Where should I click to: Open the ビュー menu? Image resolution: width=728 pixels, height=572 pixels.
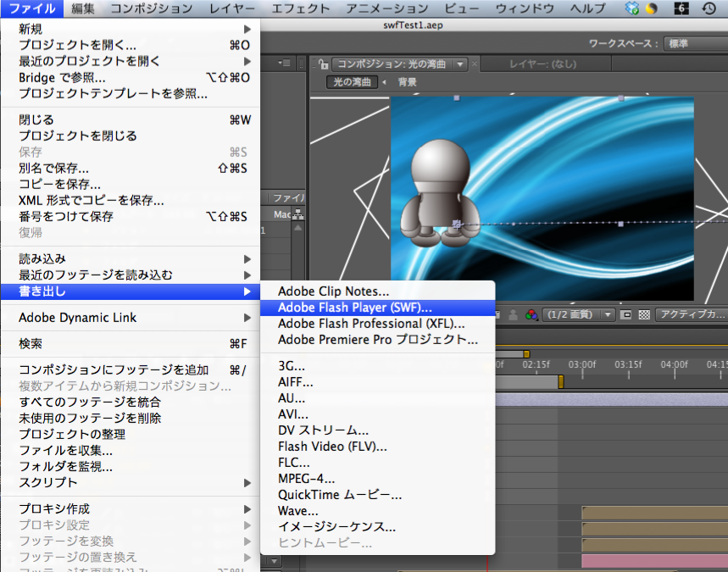coord(462,8)
